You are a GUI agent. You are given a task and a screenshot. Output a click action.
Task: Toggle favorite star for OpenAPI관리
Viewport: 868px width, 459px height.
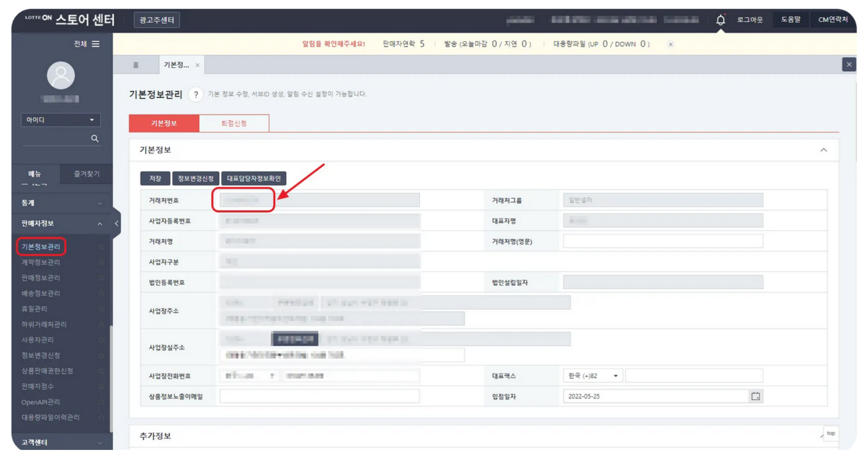[101, 402]
